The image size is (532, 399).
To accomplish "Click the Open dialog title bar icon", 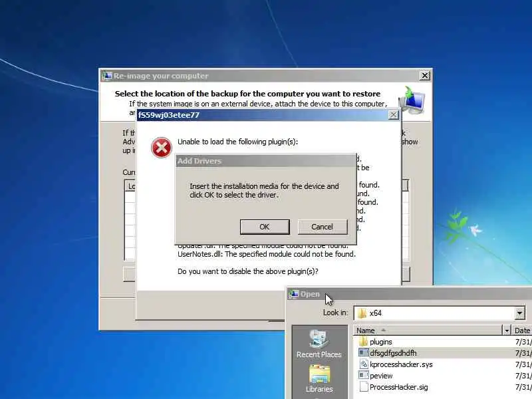I will pyautogui.click(x=293, y=294).
